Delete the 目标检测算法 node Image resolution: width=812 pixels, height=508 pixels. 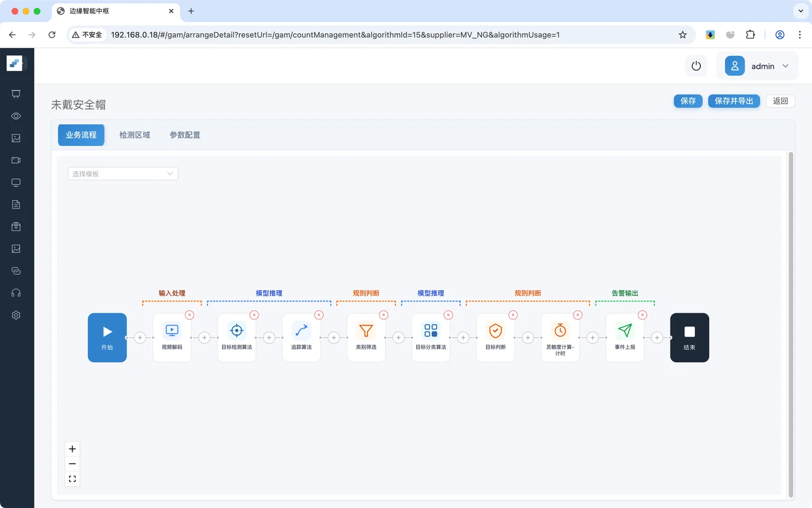[x=254, y=315]
